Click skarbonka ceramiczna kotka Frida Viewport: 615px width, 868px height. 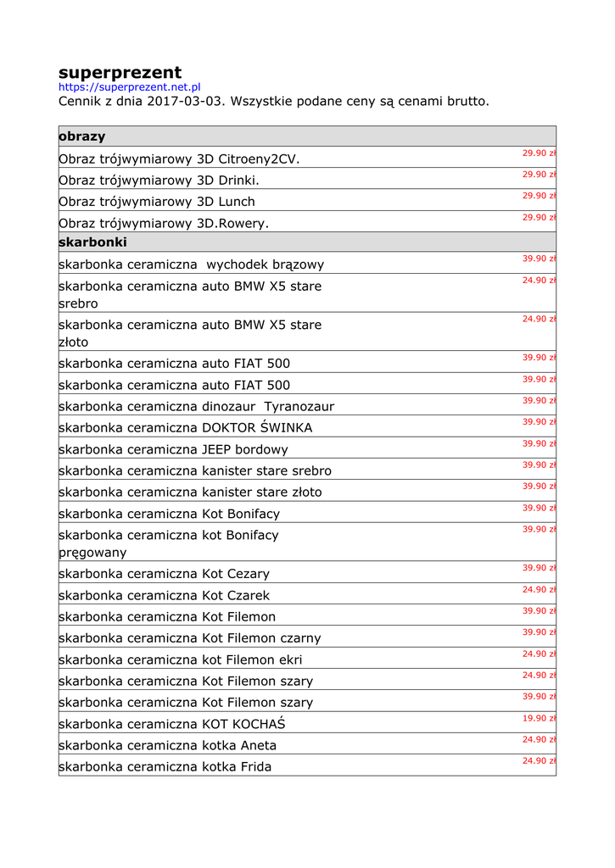(165, 767)
